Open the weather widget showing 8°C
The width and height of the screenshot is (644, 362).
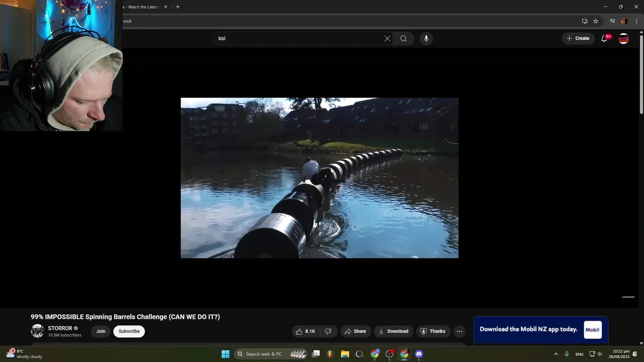click(24, 354)
